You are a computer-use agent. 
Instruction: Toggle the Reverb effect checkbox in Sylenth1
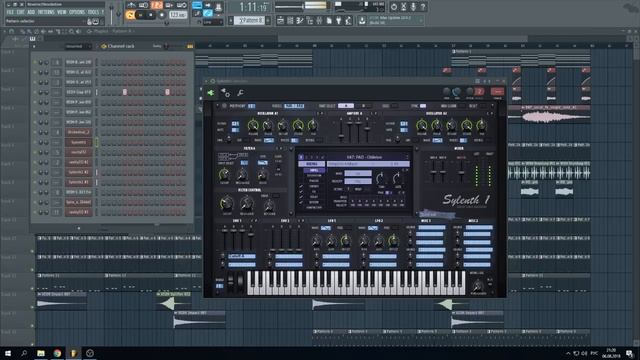click(301, 202)
